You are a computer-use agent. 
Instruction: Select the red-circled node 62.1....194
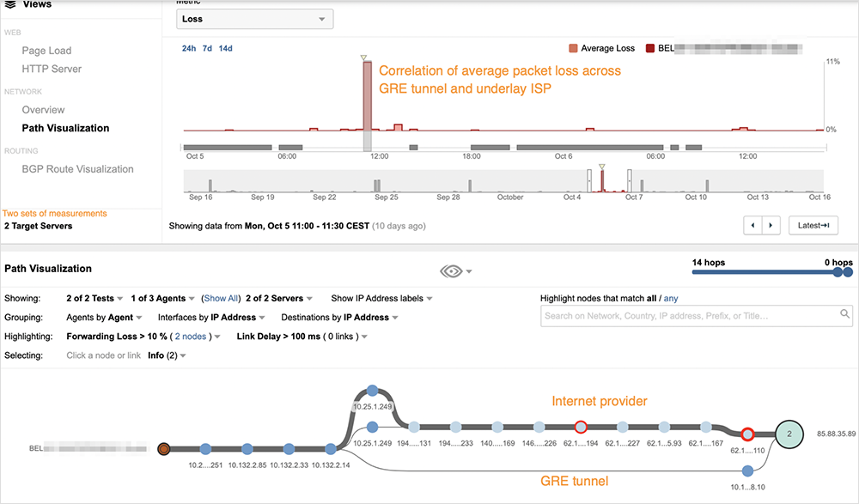pos(580,426)
